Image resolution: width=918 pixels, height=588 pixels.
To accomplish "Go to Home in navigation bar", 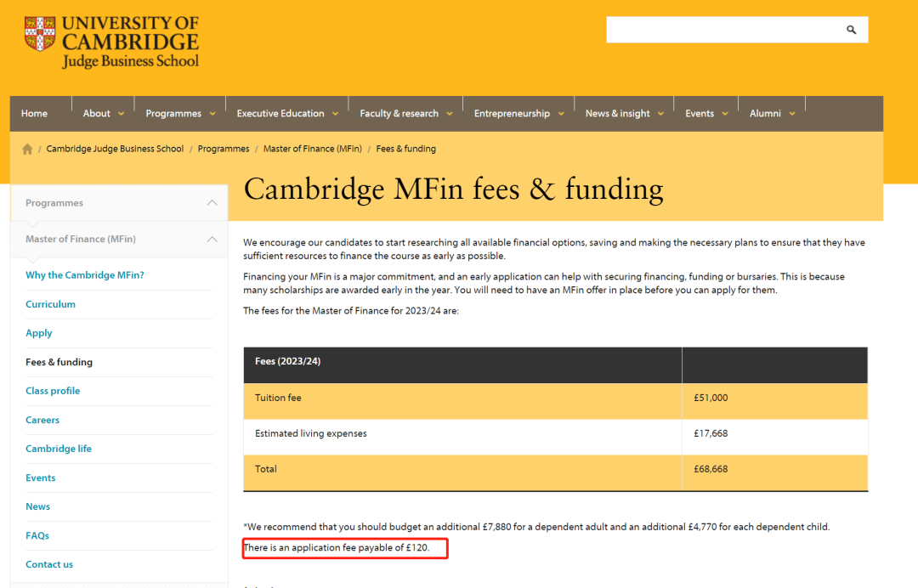I will point(34,114).
